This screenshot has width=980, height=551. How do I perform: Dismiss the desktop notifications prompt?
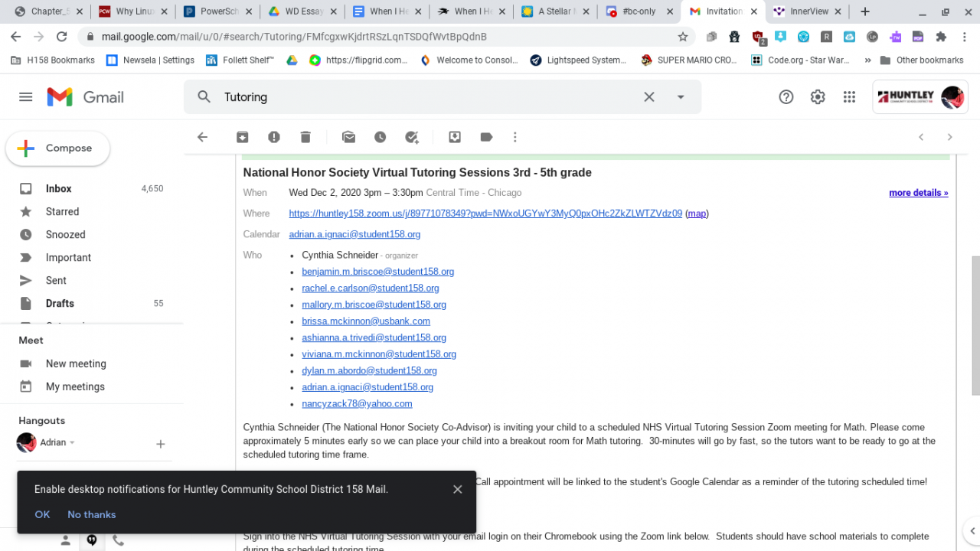[x=457, y=490]
